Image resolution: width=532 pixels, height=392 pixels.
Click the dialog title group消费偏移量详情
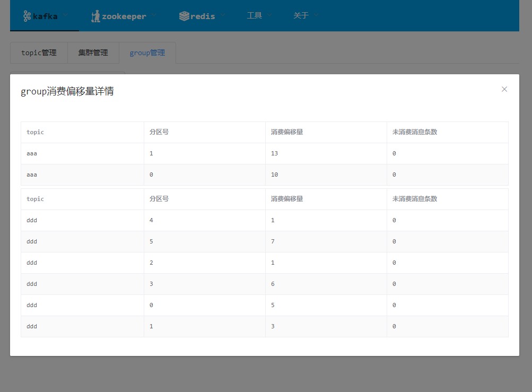(67, 91)
